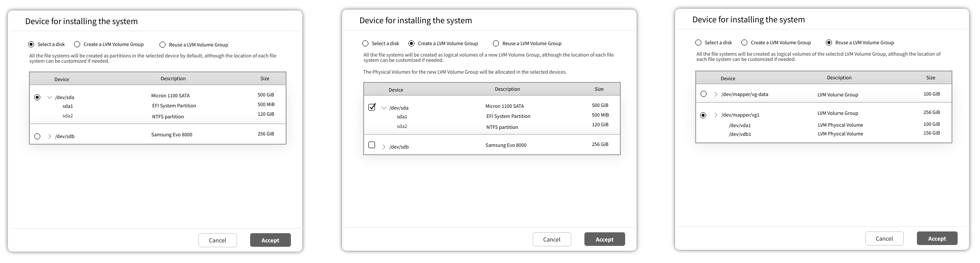Viewport: 980px width, 263px height.
Task: Click 'Micron 1100 SATA' in left dialog
Action: [170, 96]
